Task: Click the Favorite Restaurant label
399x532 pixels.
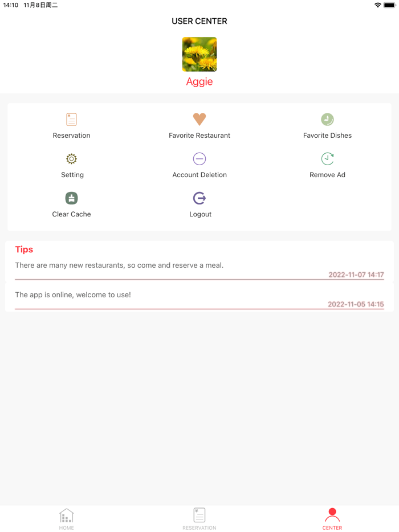Action: tap(199, 136)
